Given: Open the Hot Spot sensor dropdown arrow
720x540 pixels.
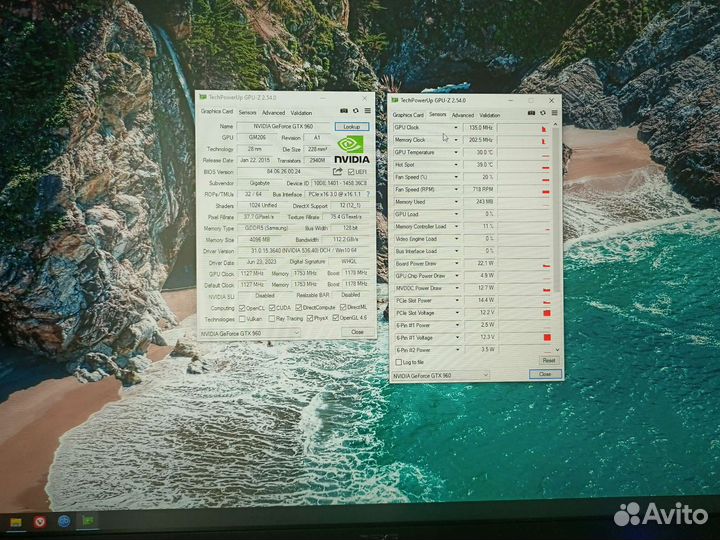Looking at the screenshot, I should tap(456, 164).
